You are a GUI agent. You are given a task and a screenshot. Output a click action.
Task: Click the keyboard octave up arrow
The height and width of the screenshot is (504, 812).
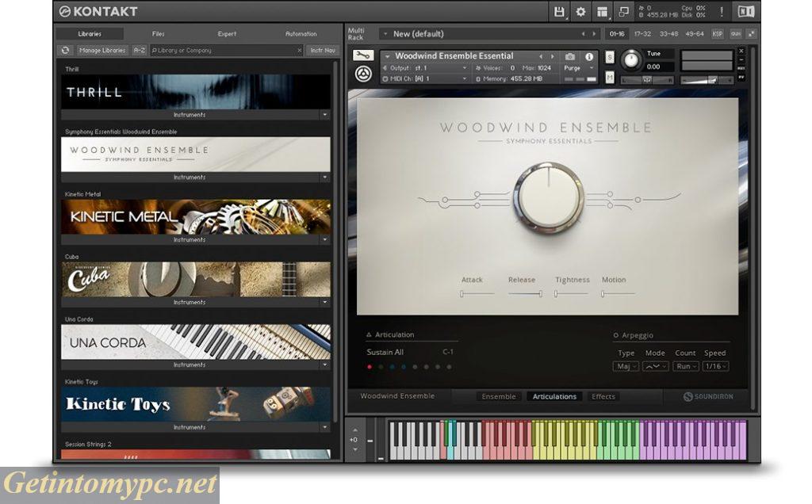(x=354, y=430)
